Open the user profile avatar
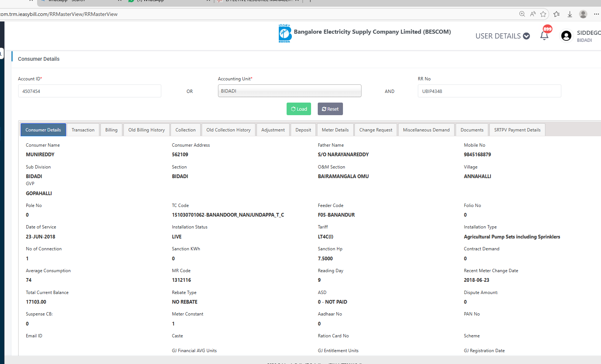Viewport: 601px width, 364px height. tap(566, 36)
